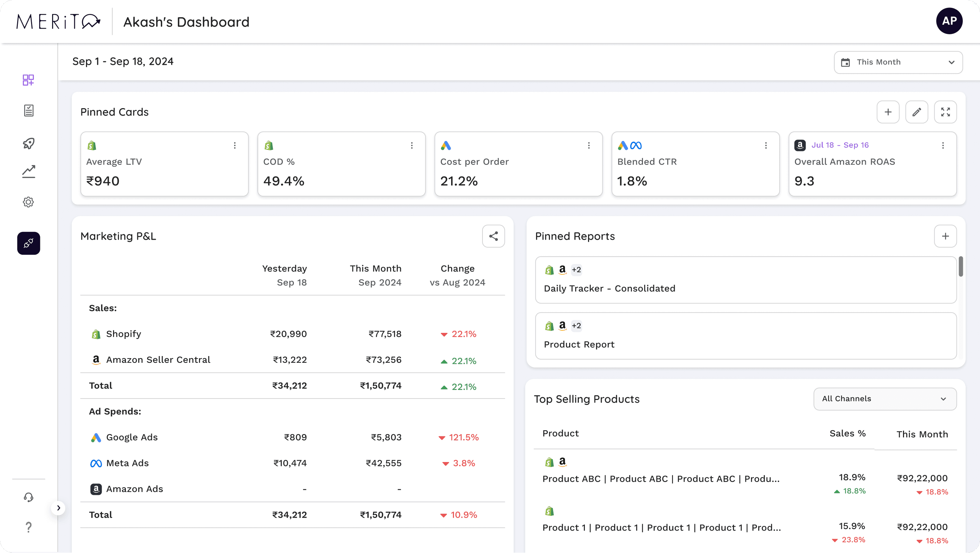The width and height of the screenshot is (980, 553).
Task: Open settings gear in sidebar
Action: coord(29,202)
